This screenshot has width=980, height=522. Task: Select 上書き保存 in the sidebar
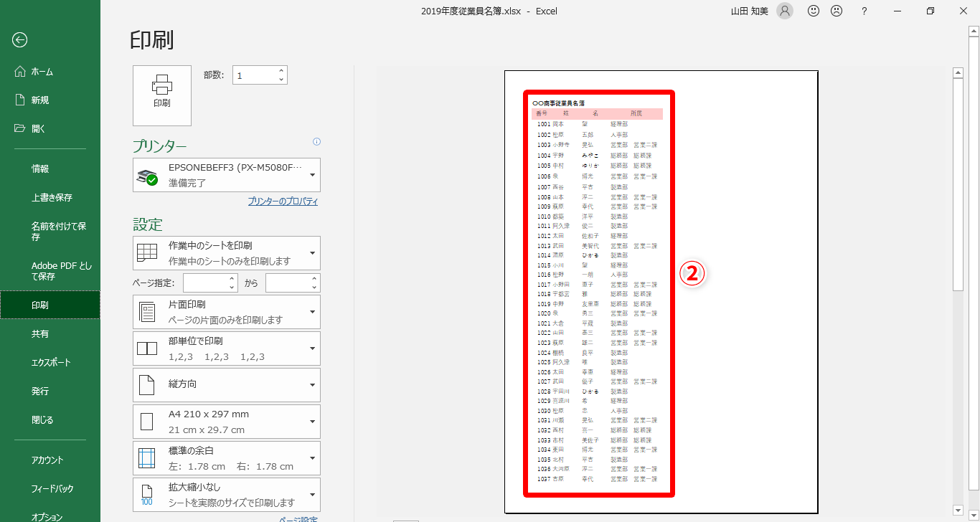click(50, 197)
